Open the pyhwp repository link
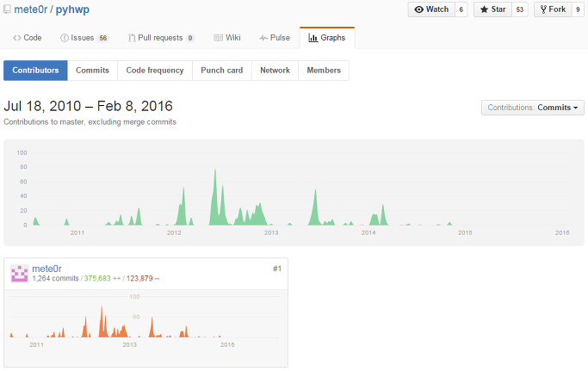This screenshot has height=371, width=588. 72,9
